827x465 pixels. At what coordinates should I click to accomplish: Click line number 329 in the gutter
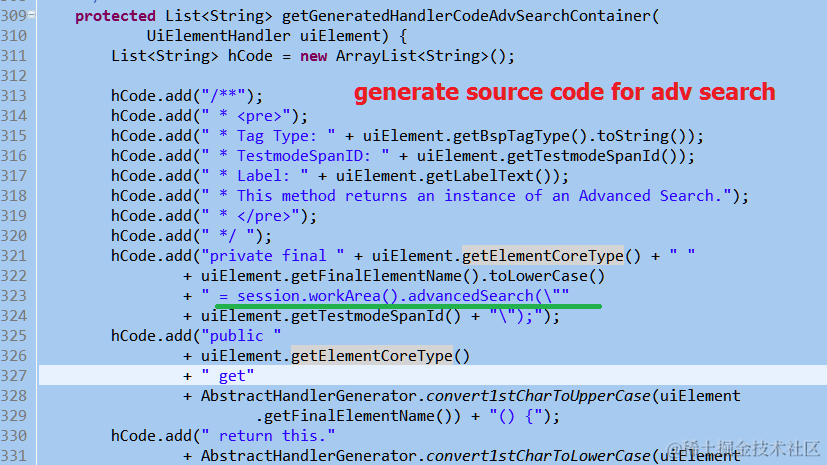pos(14,416)
